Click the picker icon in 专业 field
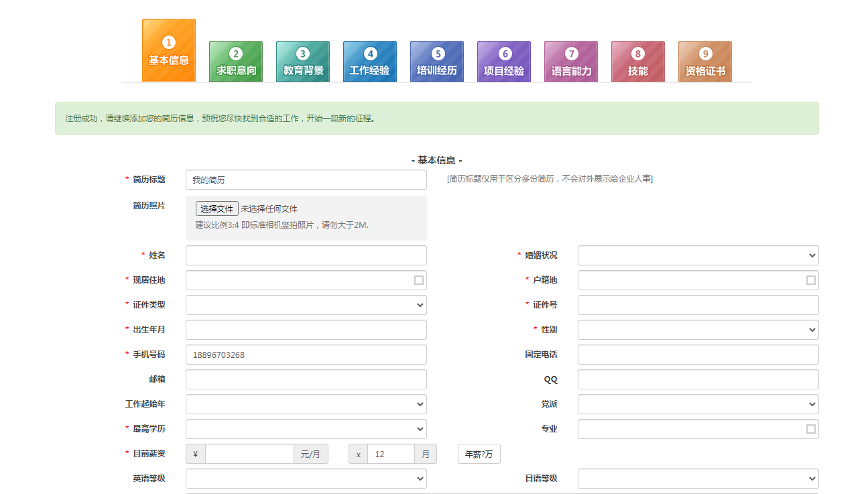The image size is (868, 494). (x=811, y=429)
